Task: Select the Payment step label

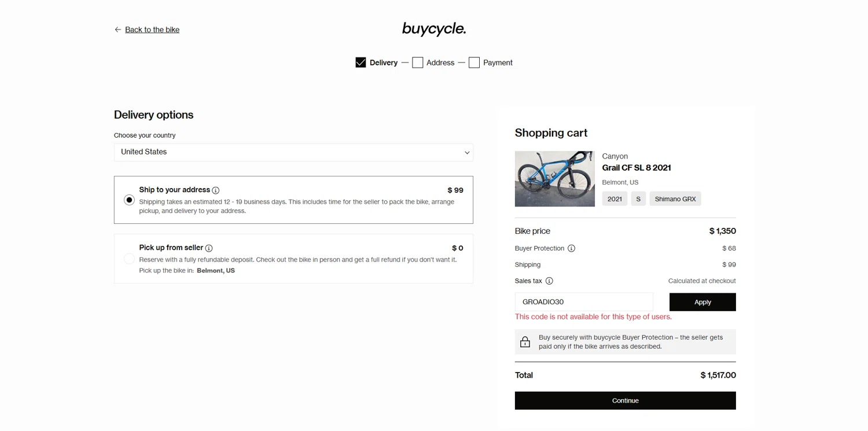Action: click(x=498, y=62)
